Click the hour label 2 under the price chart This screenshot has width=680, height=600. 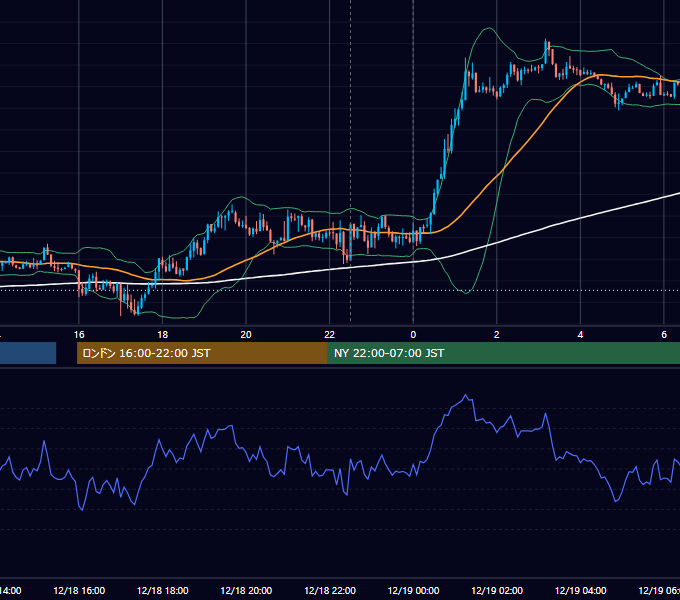click(497, 335)
